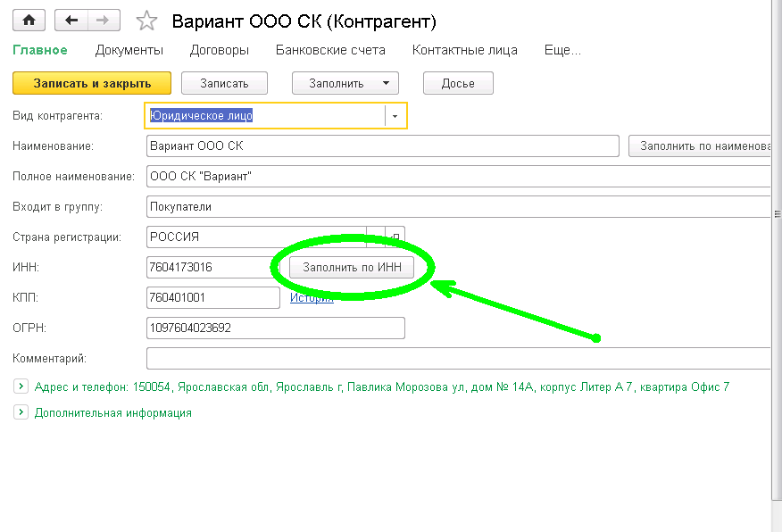Click the Home icon button

point(29,21)
